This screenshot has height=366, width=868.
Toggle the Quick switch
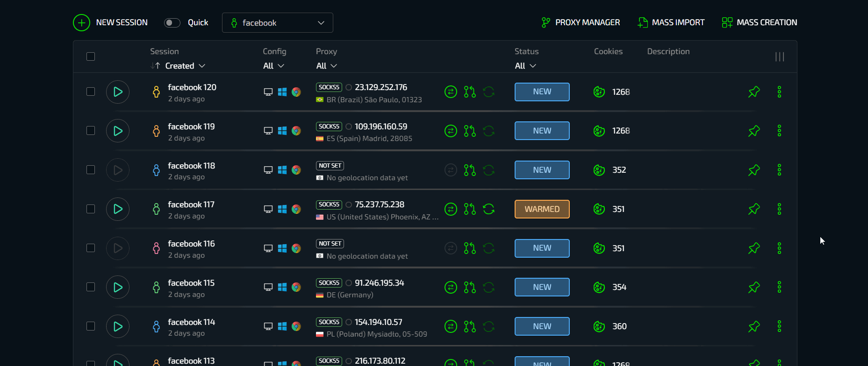[172, 23]
